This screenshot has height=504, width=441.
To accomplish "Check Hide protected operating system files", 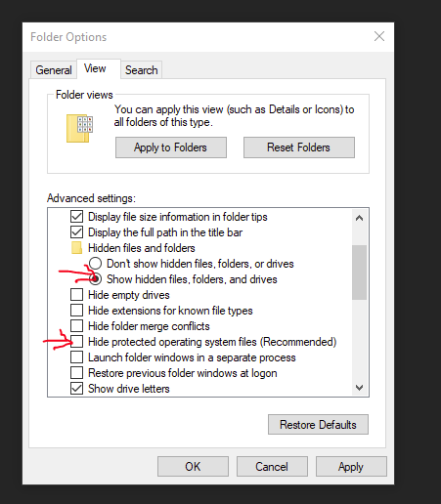I will [x=76, y=342].
